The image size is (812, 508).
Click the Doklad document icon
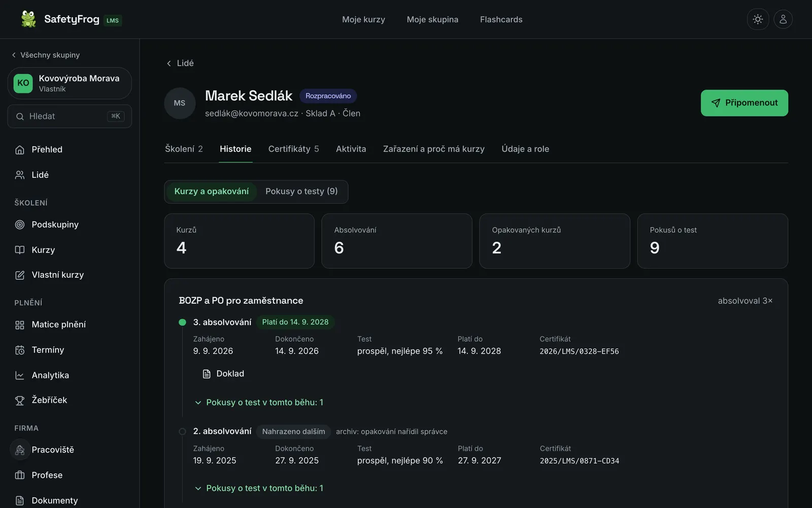tap(207, 374)
